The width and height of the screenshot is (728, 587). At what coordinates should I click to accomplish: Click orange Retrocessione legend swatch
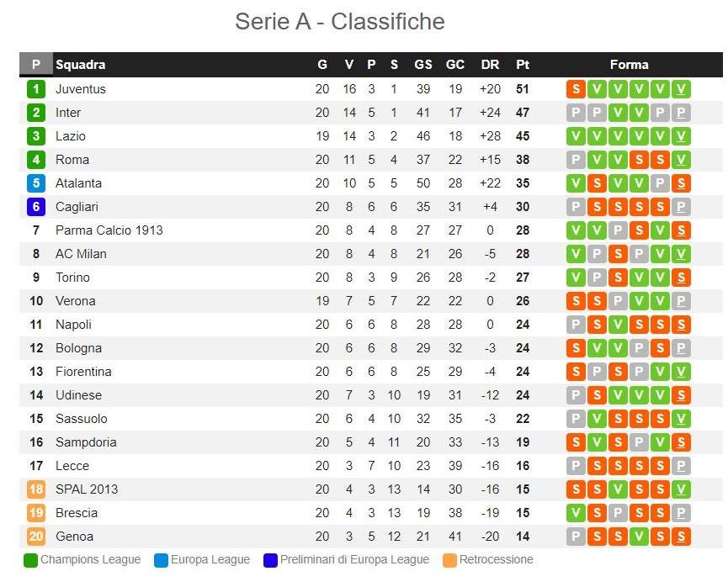click(x=450, y=560)
